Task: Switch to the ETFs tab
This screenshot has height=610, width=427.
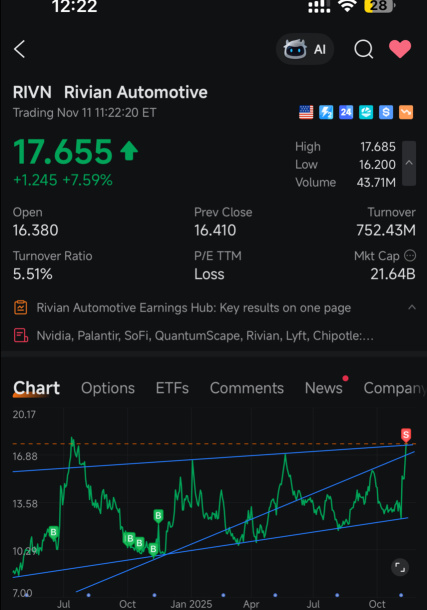Action: (172, 388)
